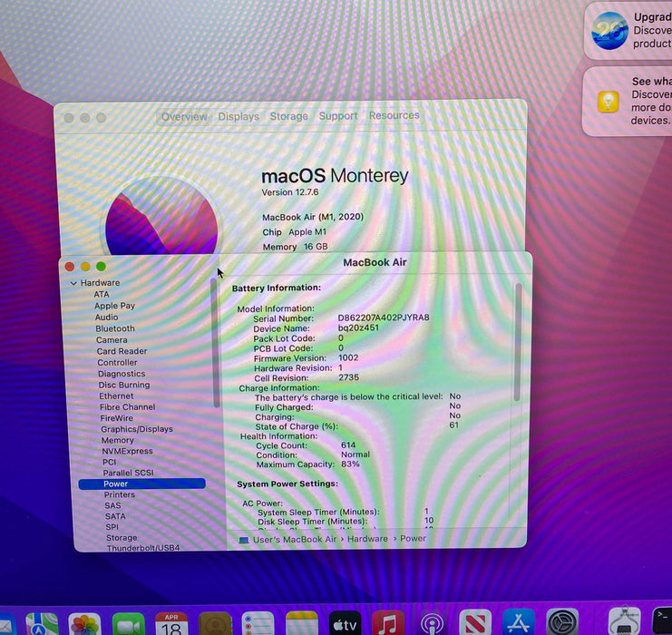Switch to the Overview tab

(184, 117)
